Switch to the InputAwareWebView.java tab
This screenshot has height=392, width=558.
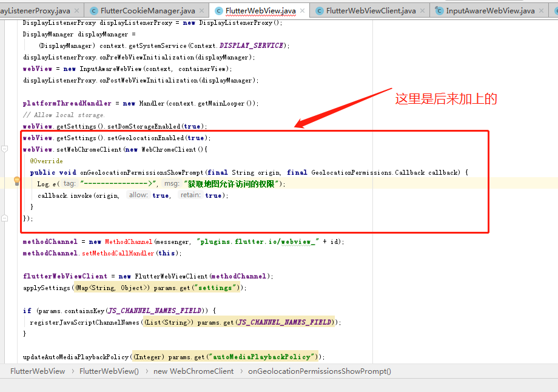tap(490, 11)
